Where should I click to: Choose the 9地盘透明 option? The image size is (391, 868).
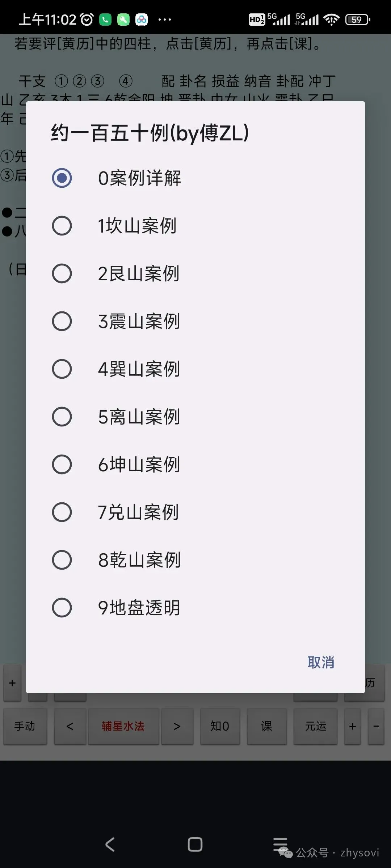[195, 608]
